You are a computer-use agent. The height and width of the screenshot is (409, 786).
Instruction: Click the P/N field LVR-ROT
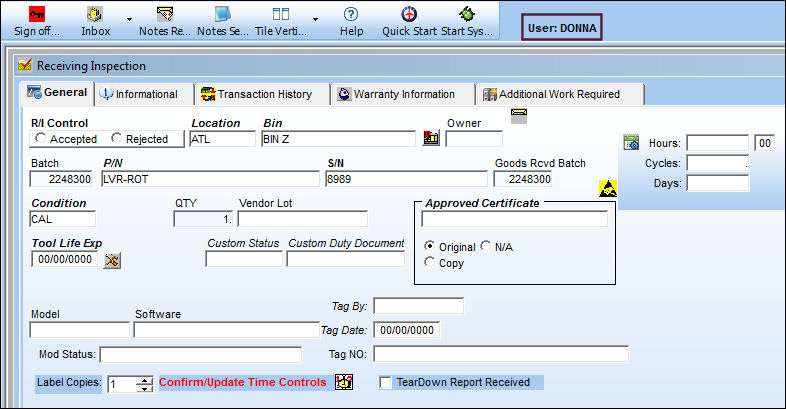pos(210,179)
